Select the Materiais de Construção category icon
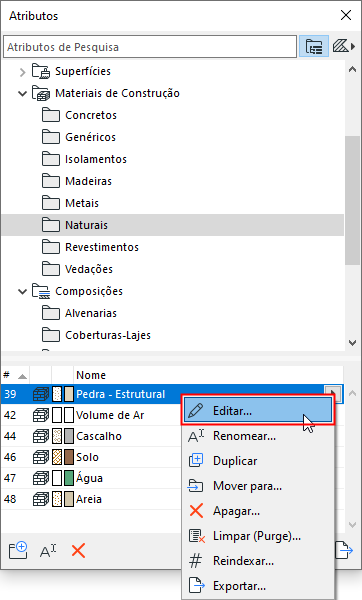This screenshot has width=362, height=600. (41, 93)
